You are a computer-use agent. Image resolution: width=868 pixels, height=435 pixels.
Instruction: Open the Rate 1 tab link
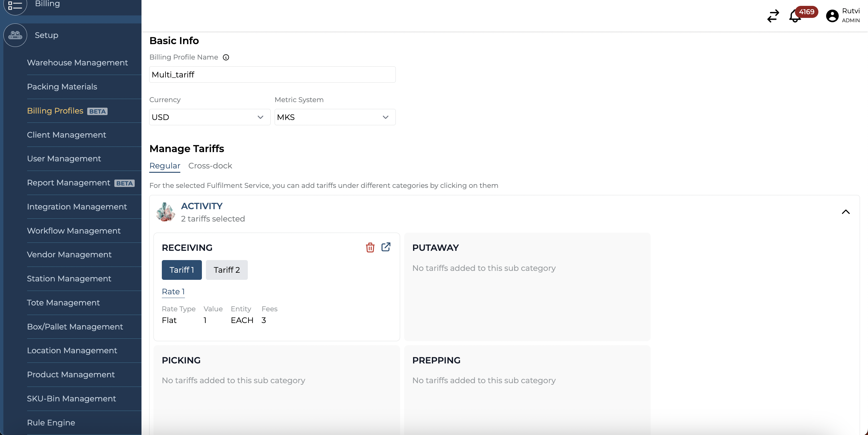tap(173, 291)
